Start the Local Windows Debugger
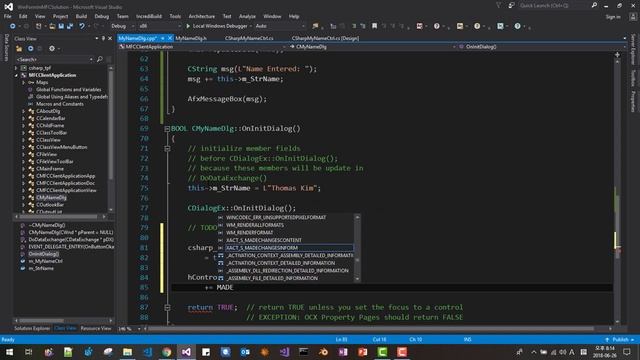 point(217,26)
